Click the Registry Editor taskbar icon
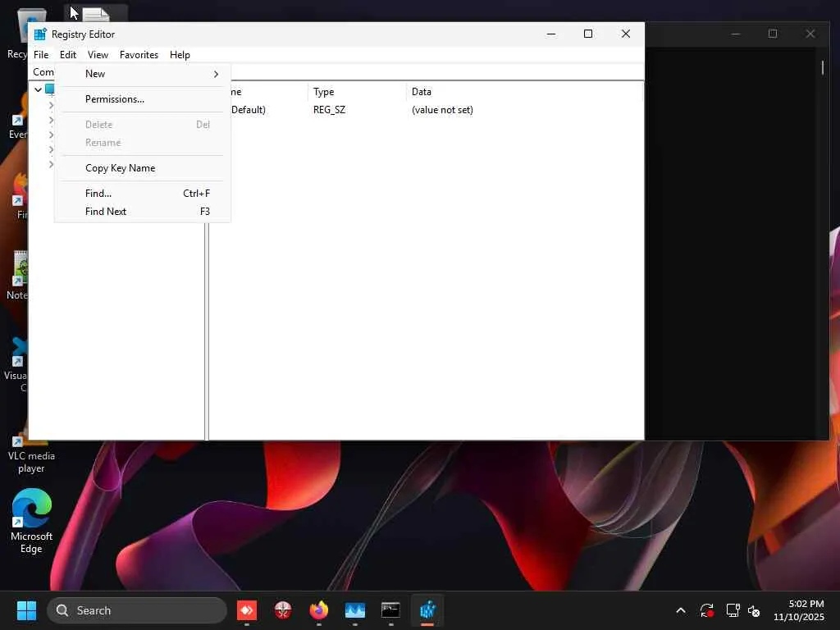 tap(427, 610)
